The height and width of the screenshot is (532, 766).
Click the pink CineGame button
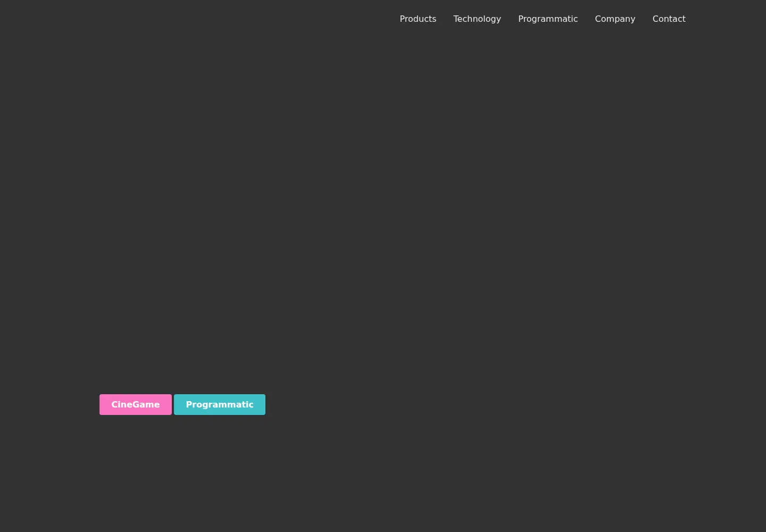tap(136, 404)
